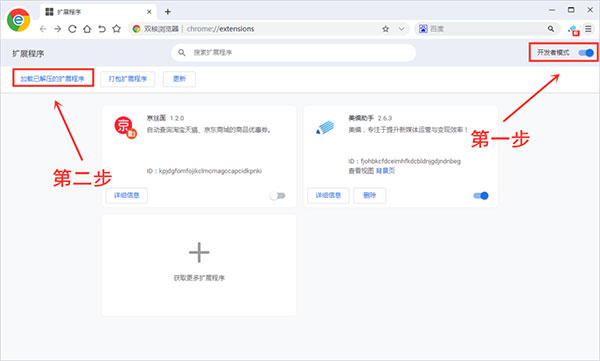
Task: Disable the 开发者模式 toggle
Action: pyautogui.click(x=586, y=52)
